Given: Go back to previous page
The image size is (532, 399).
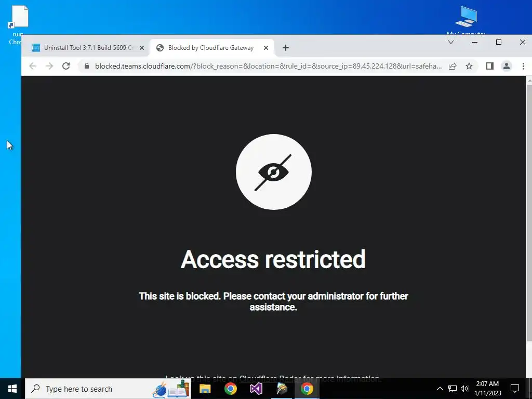Looking at the screenshot, I should coord(33,66).
